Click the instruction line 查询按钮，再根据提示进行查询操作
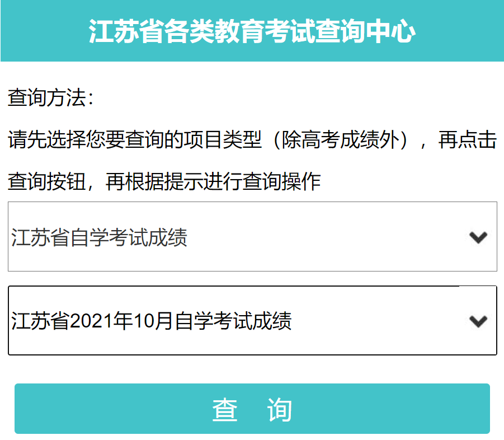 pos(164,181)
